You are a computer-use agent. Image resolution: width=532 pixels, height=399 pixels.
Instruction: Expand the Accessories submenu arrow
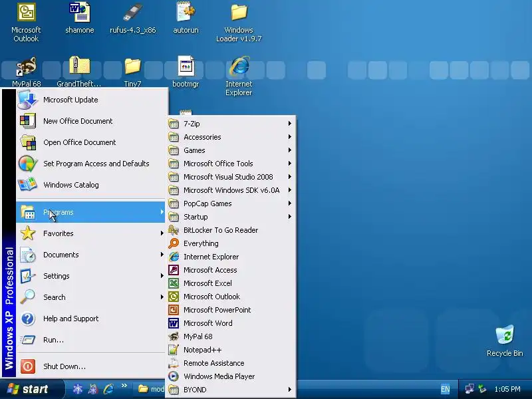coord(290,137)
